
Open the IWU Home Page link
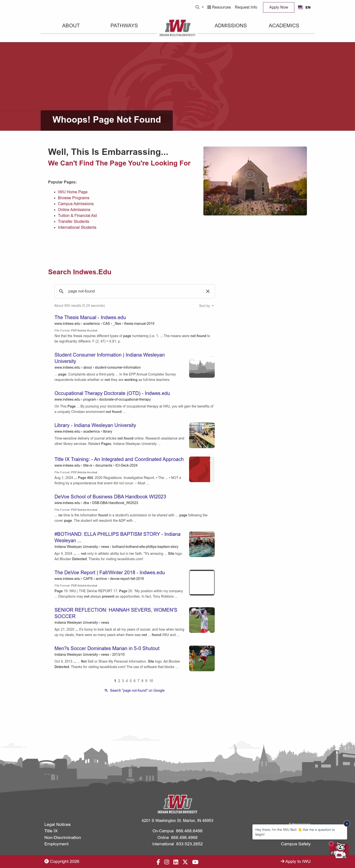(x=72, y=192)
